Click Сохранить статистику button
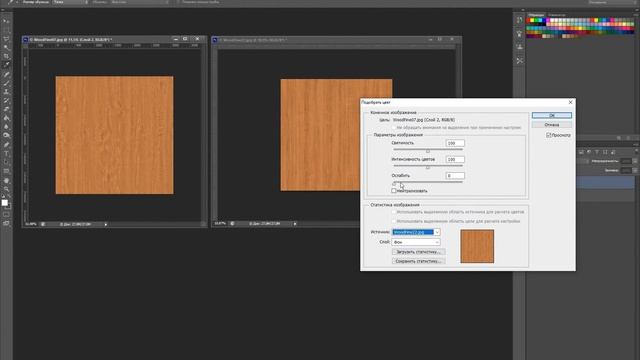The image size is (640, 360). pos(418,261)
